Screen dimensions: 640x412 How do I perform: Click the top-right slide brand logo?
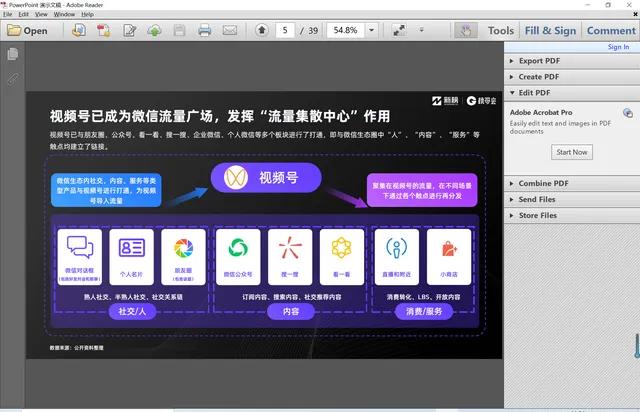point(464,100)
